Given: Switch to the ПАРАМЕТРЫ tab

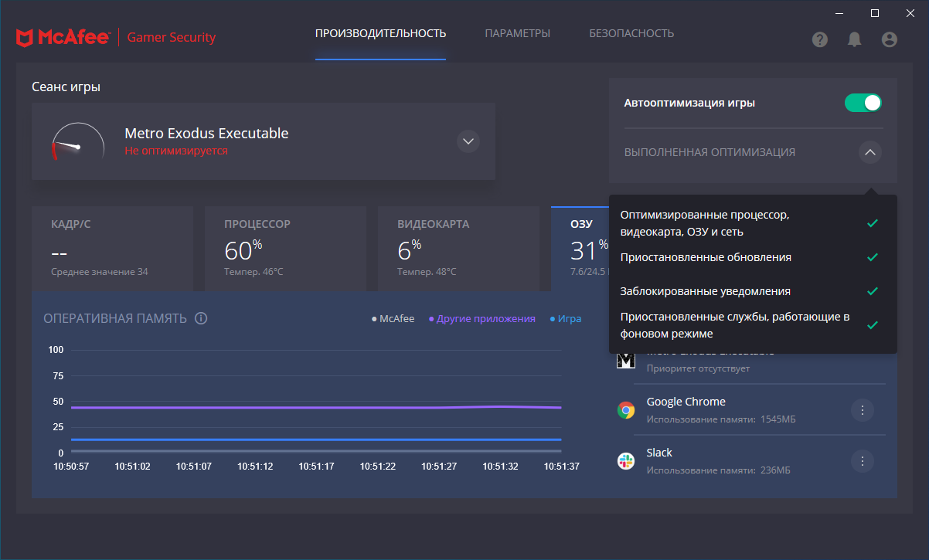Looking at the screenshot, I should [x=517, y=33].
